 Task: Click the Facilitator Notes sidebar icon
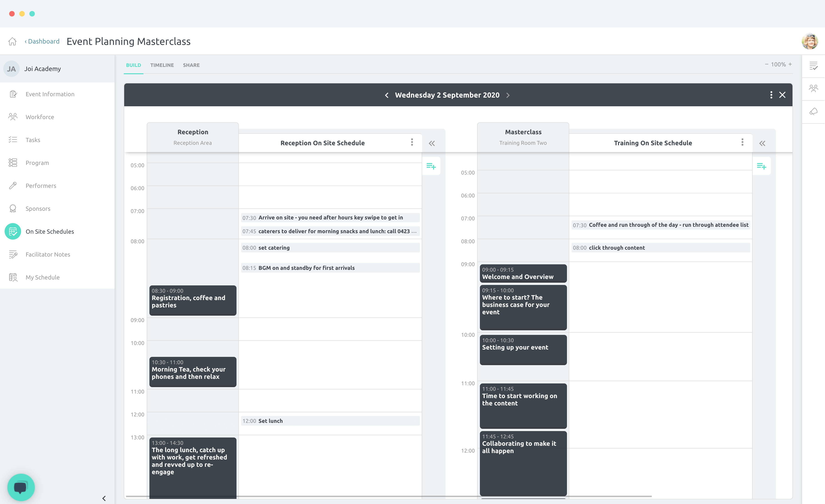(x=13, y=254)
